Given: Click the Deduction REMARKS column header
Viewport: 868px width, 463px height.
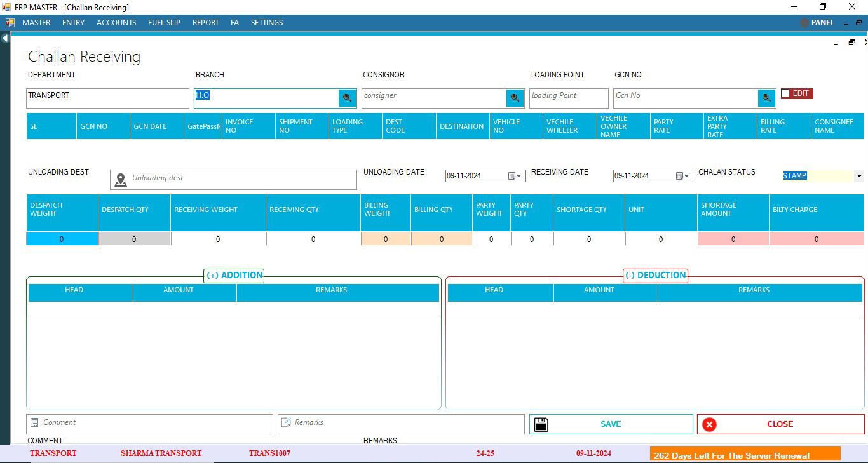Looking at the screenshot, I should click(761, 292).
